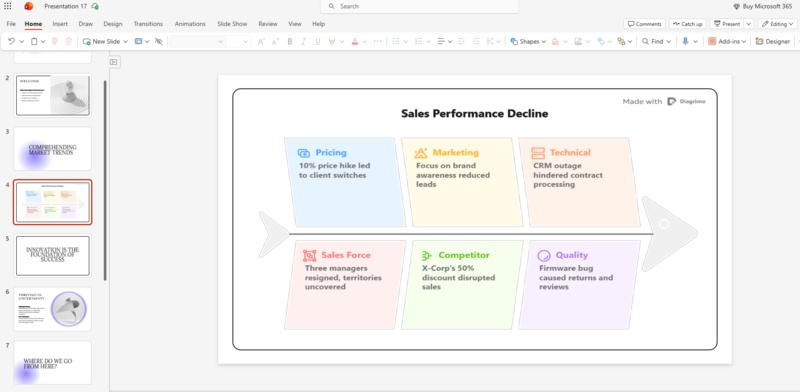Click the slide Layout icon
Screen dimensions: 800x392
[x=138, y=41]
